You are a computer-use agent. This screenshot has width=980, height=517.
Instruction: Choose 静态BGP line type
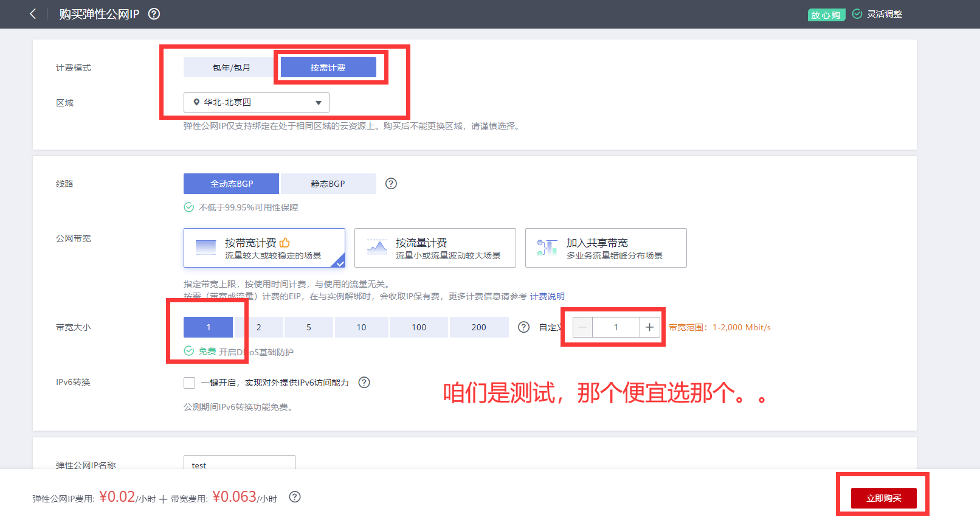[x=328, y=184]
